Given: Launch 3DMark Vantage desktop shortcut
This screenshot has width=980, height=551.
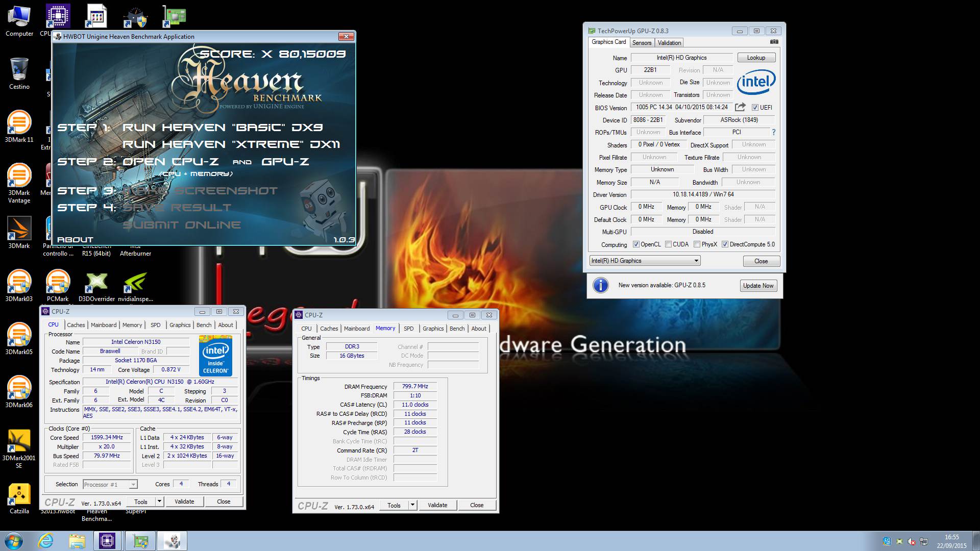Looking at the screenshot, I should 19,183.
